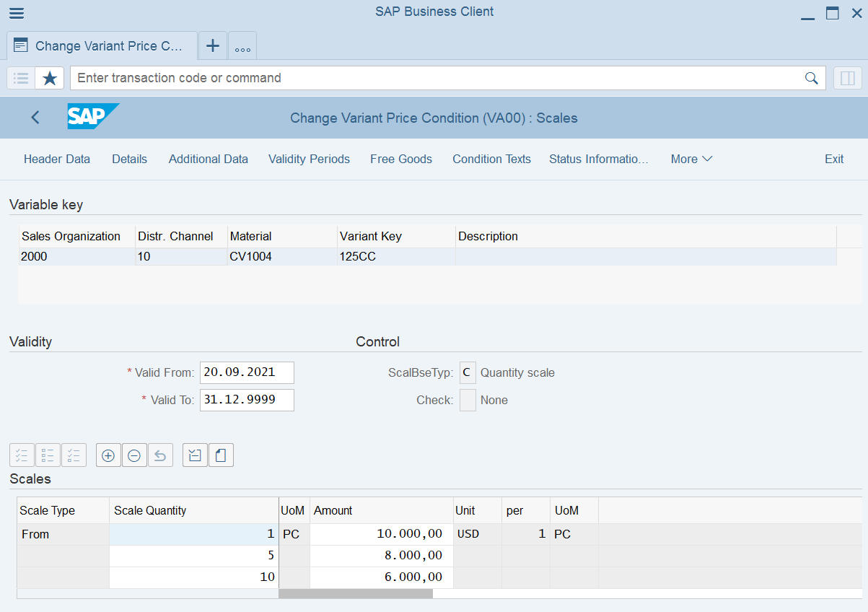868x612 pixels.
Task: Click the horizontal scrollbar under the Scales table
Action: click(356, 593)
